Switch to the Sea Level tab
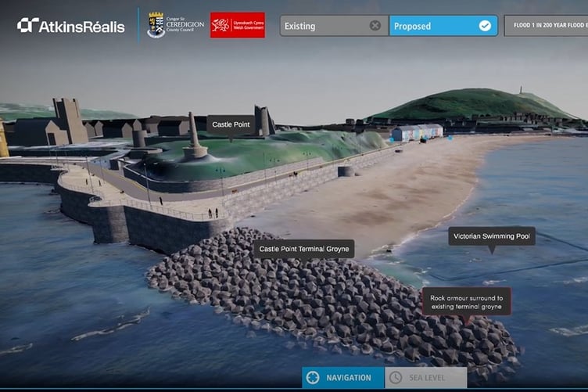The height and width of the screenshot is (392, 588). [426, 378]
